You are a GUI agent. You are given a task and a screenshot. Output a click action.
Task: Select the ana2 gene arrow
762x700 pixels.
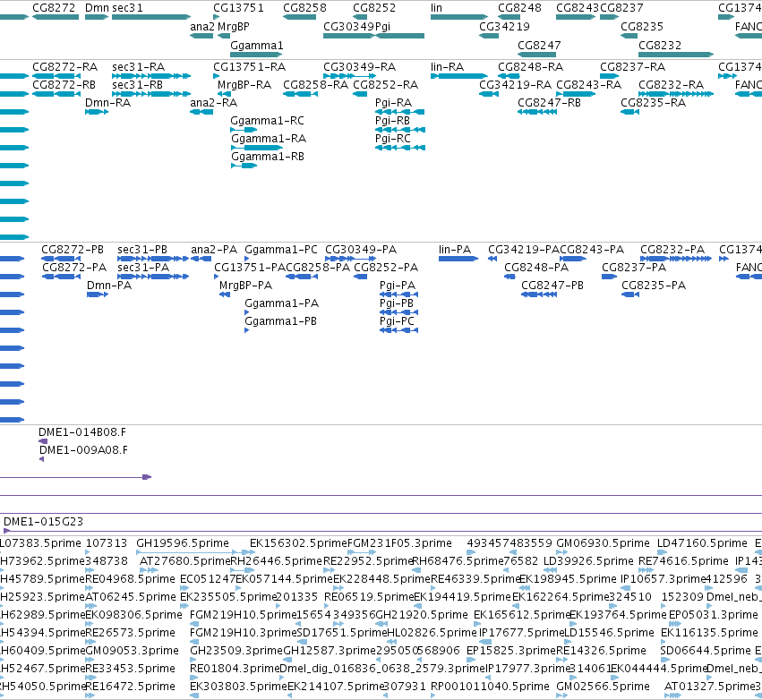click(x=201, y=36)
